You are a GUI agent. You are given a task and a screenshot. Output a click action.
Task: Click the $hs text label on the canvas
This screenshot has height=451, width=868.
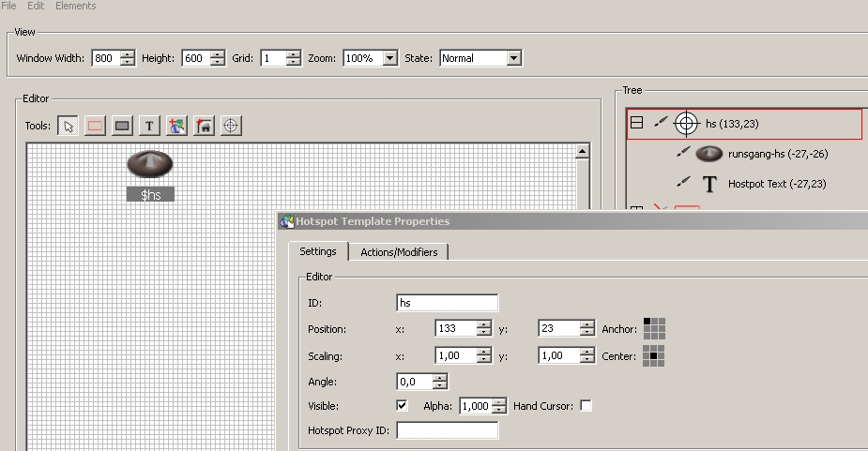pyautogui.click(x=150, y=195)
